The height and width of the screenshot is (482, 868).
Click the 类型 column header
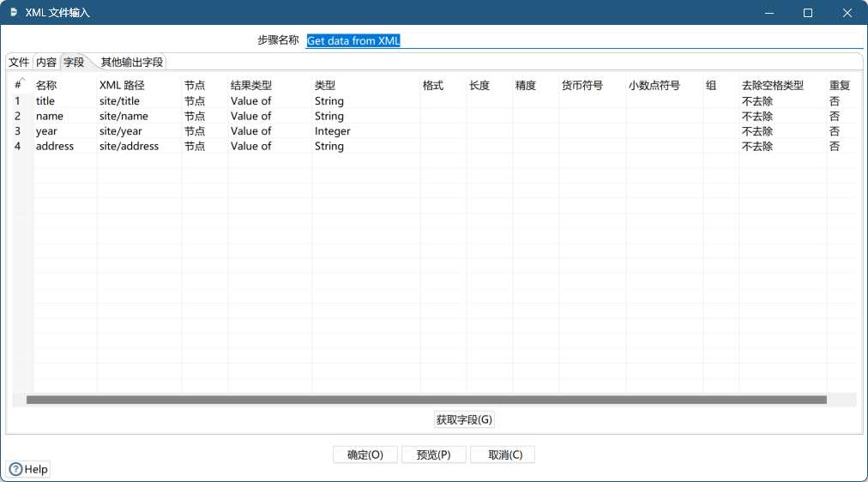[x=365, y=85]
